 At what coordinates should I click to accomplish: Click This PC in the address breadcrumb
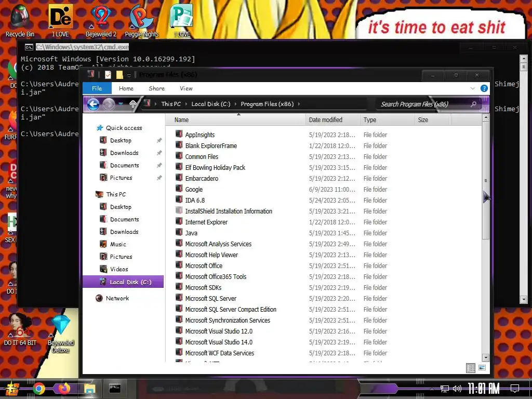pos(171,104)
